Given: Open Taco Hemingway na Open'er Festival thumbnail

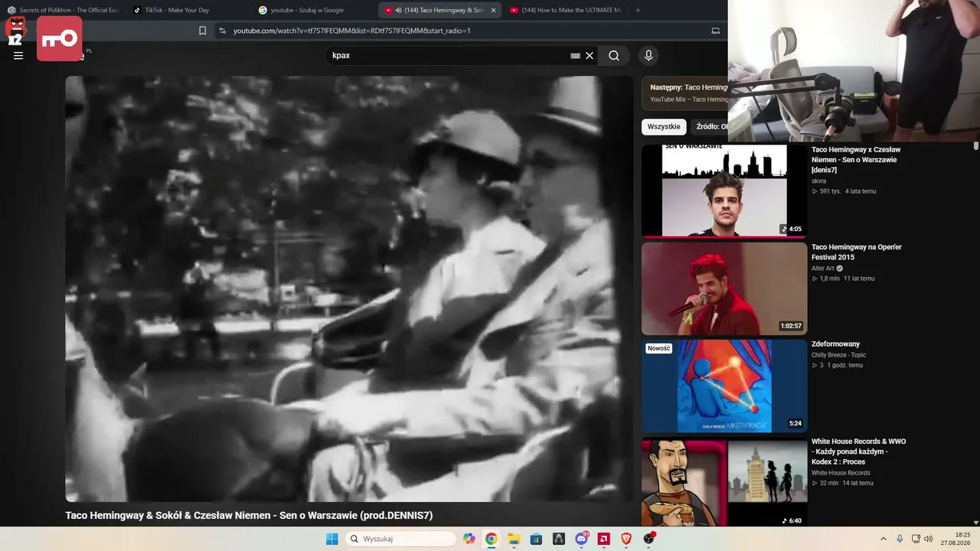Looking at the screenshot, I should tap(724, 289).
